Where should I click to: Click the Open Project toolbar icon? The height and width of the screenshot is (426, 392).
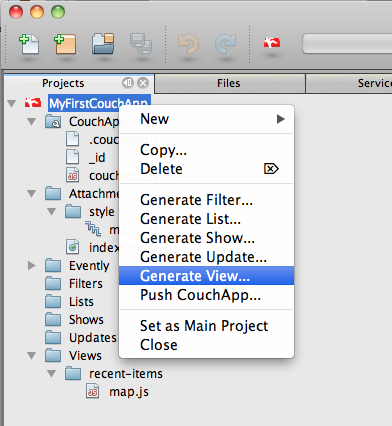click(x=103, y=44)
